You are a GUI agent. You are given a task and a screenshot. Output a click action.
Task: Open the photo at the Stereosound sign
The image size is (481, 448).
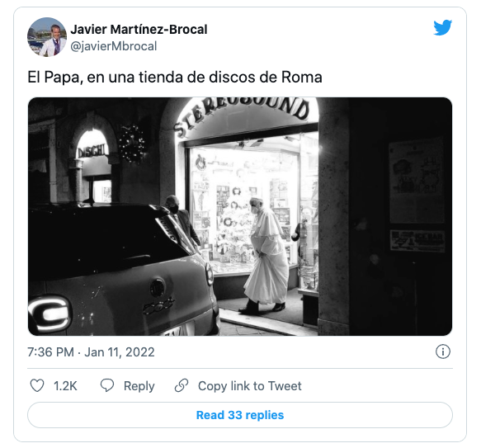pos(242,115)
